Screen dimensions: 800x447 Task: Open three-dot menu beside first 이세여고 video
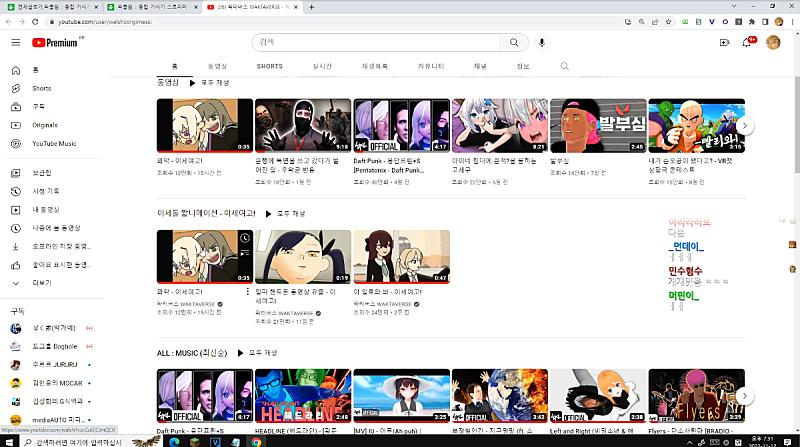247,291
